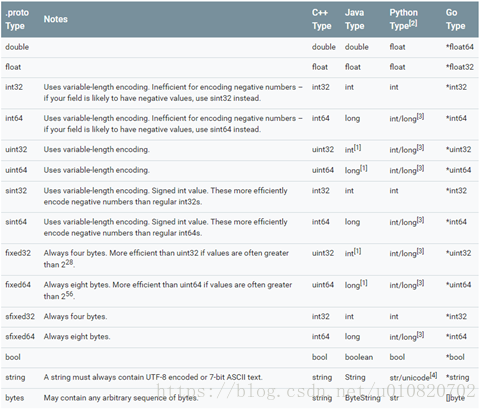Click the UTF-8 encoded note for string
Viewport: 487px width, 411px height.
[153, 377]
